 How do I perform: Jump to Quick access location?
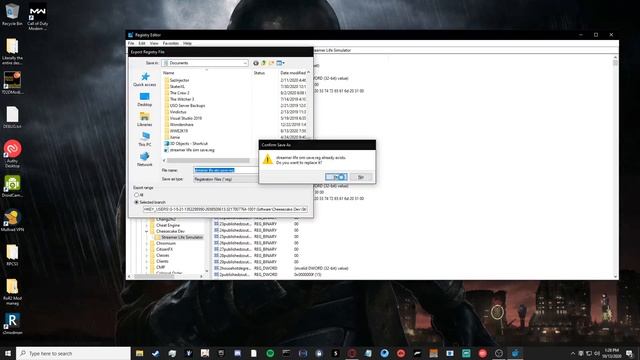coord(144,79)
